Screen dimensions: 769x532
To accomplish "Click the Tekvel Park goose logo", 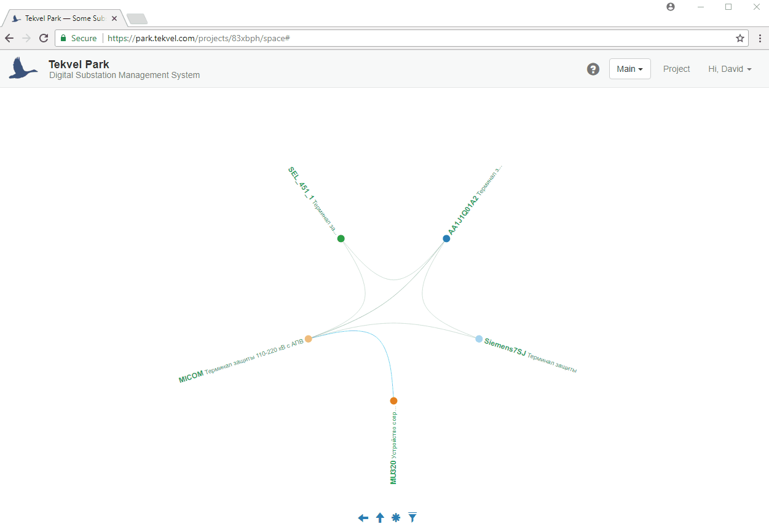I will click(23, 68).
